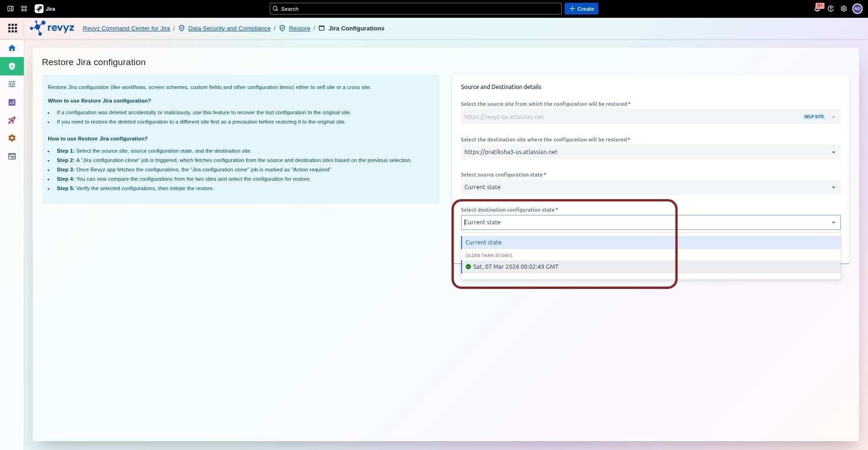Expand the destination site dropdown
Viewport: 868px width, 450px height.
coord(833,152)
